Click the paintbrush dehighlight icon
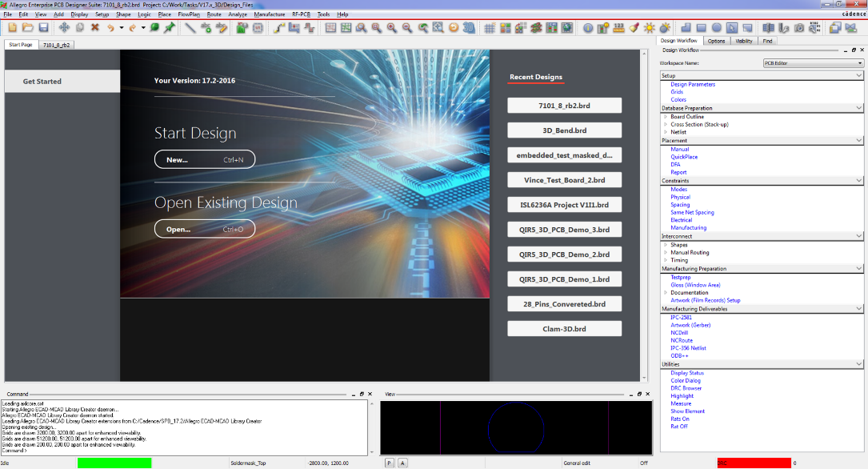Image resolution: width=868 pixels, height=469 pixels. tap(634, 28)
